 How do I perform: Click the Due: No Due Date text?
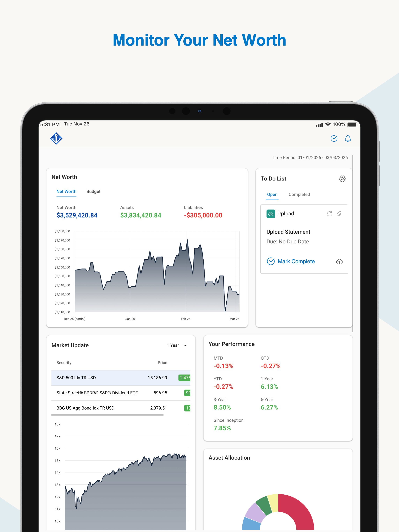point(288,241)
